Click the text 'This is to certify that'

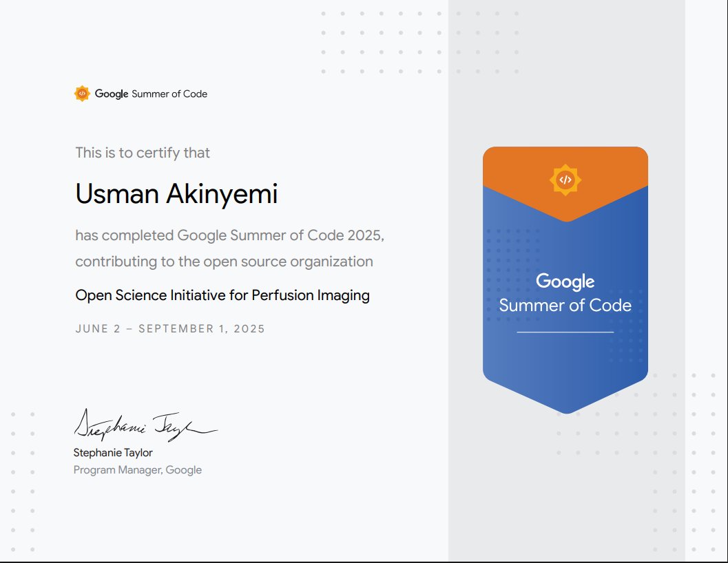pos(143,153)
